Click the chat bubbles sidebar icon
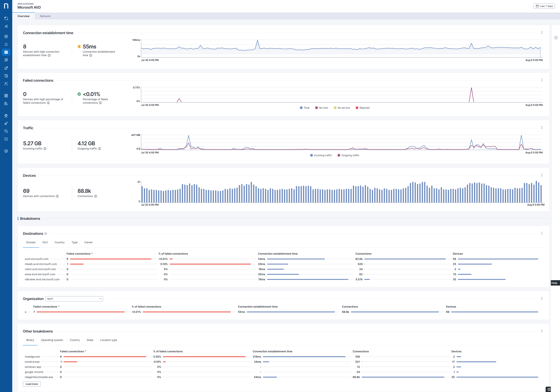This screenshot has height=392, width=560. (6, 131)
